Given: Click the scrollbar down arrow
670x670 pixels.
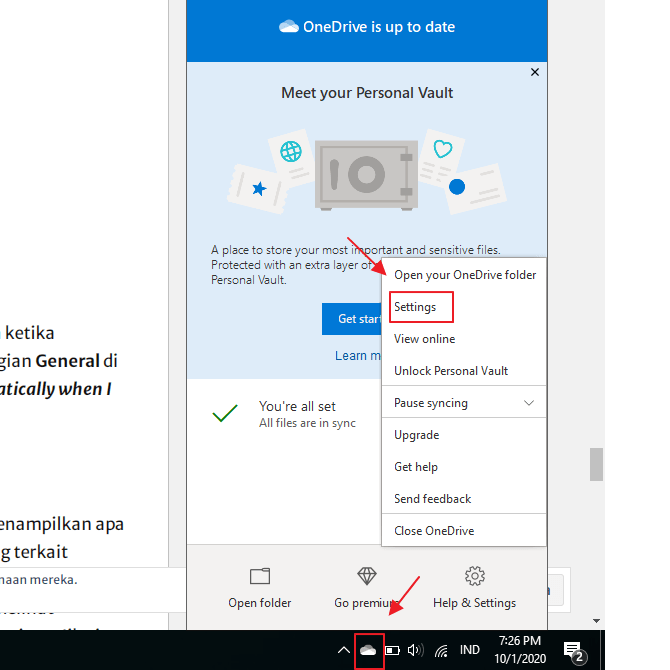Looking at the screenshot, I should [x=597, y=621].
